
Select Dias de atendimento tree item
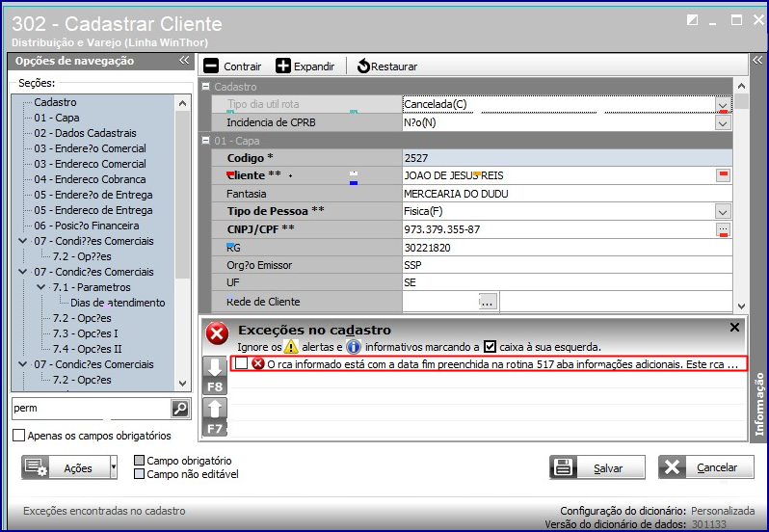pos(118,303)
